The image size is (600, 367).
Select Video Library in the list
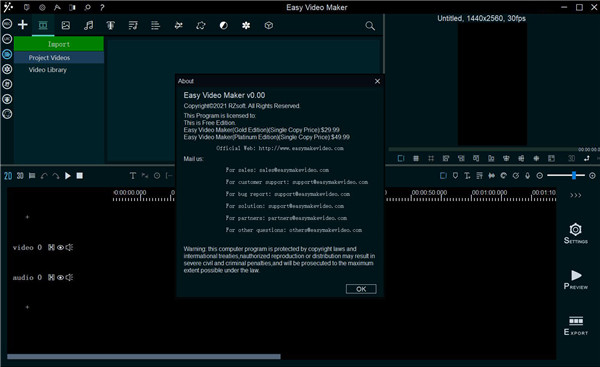[47, 70]
